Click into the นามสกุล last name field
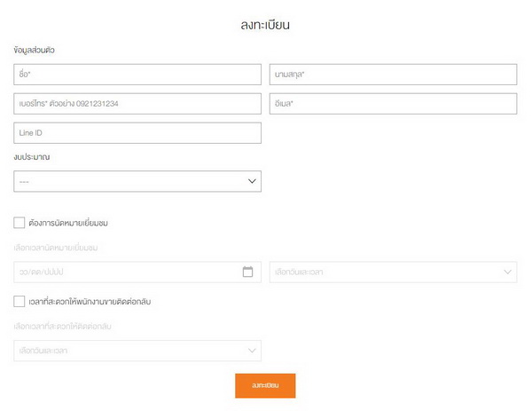Viewport: 532px width, 411px height. pyautogui.click(x=393, y=75)
